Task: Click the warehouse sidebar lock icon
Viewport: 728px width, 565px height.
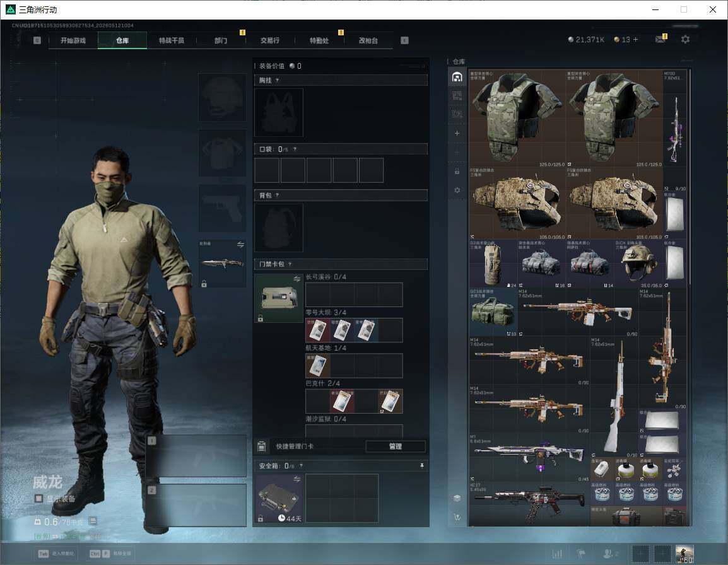Action: (x=457, y=172)
